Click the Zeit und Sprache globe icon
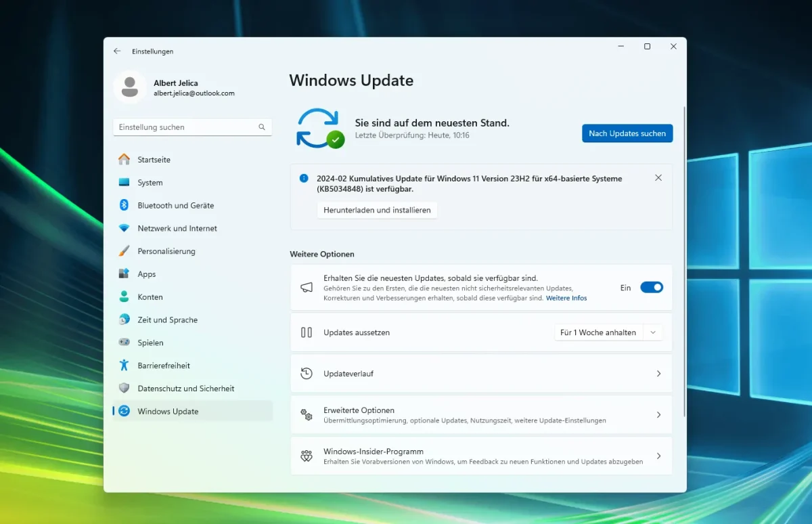Viewport: 812px width, 524px height. pyautogui.click(x=124, y=320)
